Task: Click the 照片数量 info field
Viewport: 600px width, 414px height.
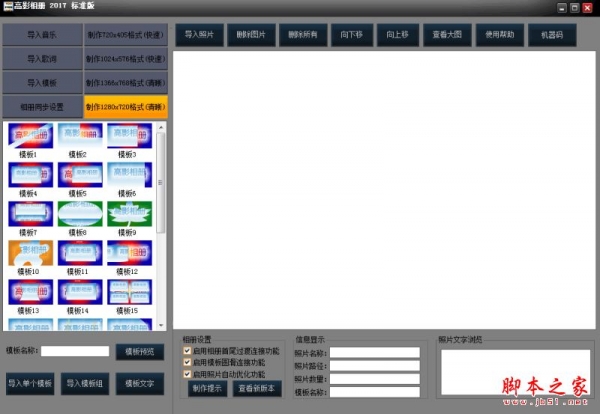Action: 375,379
